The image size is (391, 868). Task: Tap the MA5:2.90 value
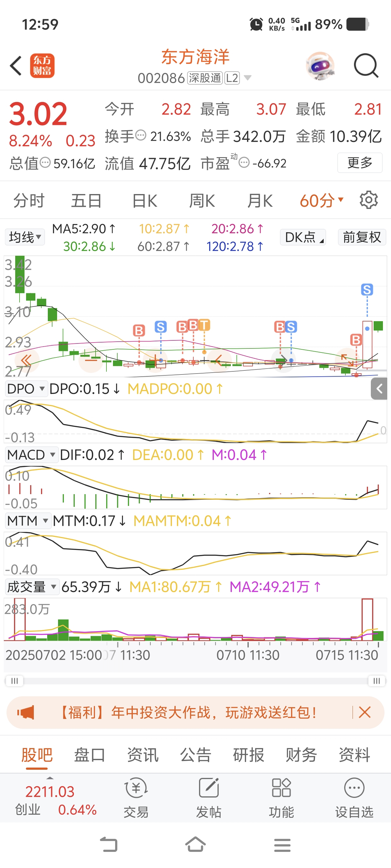point(84,229)
